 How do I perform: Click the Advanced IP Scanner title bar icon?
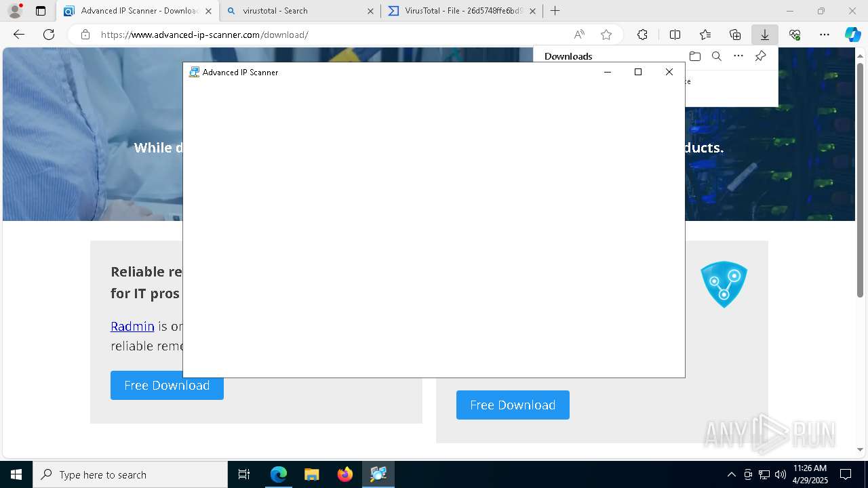tap(194, 72)
